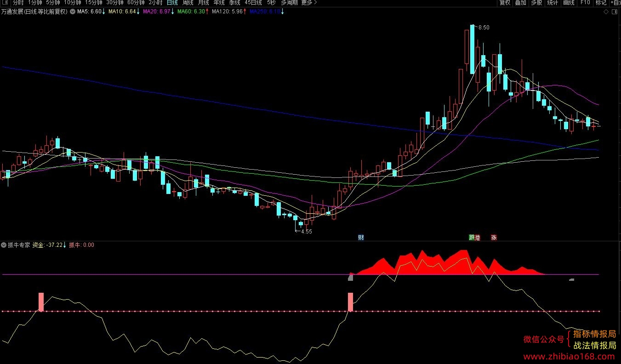Open the main chart indicator dropdown arrow
The image size is (621, 364).
[72, 11]
